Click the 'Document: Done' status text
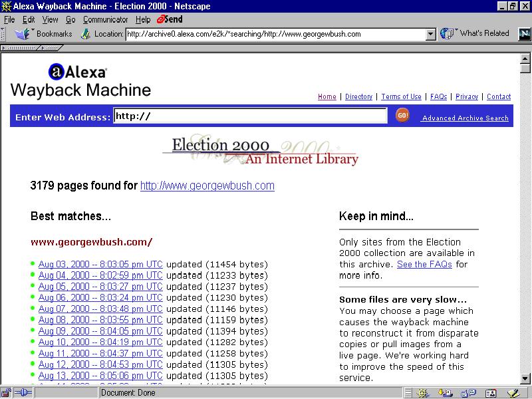 click(x=128, y=393)
